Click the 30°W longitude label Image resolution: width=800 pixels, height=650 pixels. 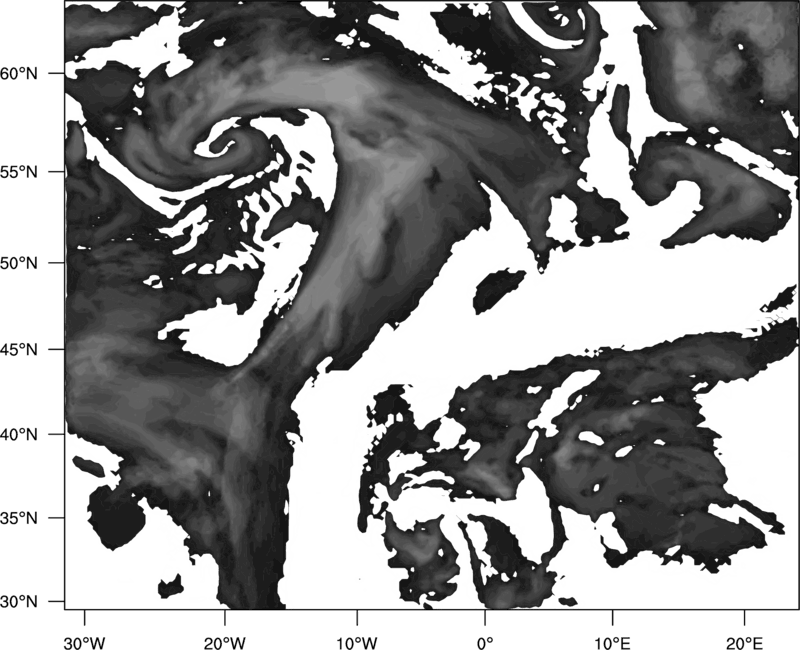coord(85,643)
